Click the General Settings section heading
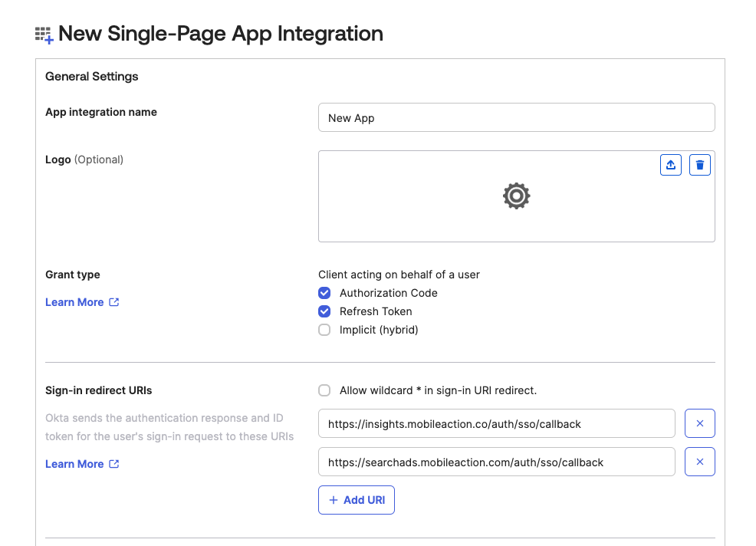Image resolution: width=756 pixels, height=546 pixels. (x=91, y=76)
